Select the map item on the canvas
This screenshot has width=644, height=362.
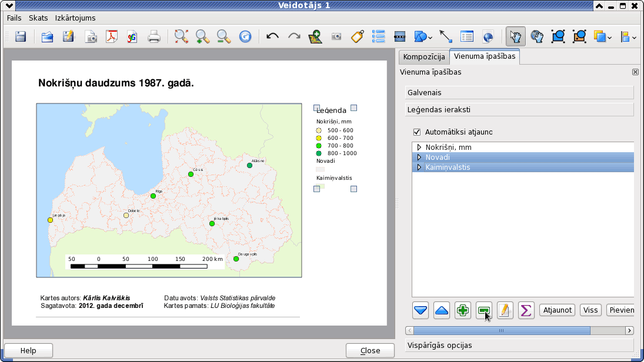pos(169,190)
